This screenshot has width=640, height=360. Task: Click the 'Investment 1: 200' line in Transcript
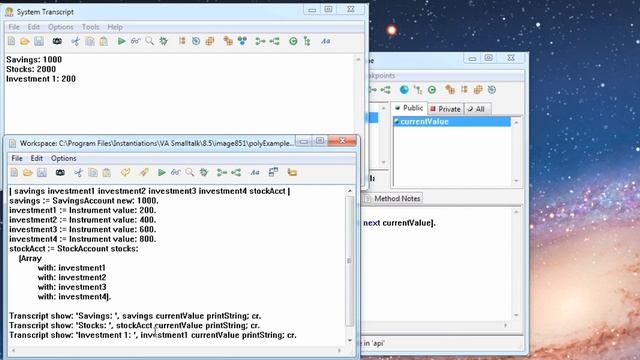pos(41,79)
